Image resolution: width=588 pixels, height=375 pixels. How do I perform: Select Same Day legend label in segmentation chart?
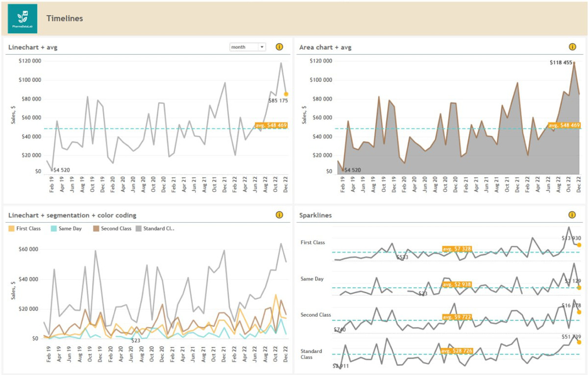pyautogui.click(x=70, y=229)
